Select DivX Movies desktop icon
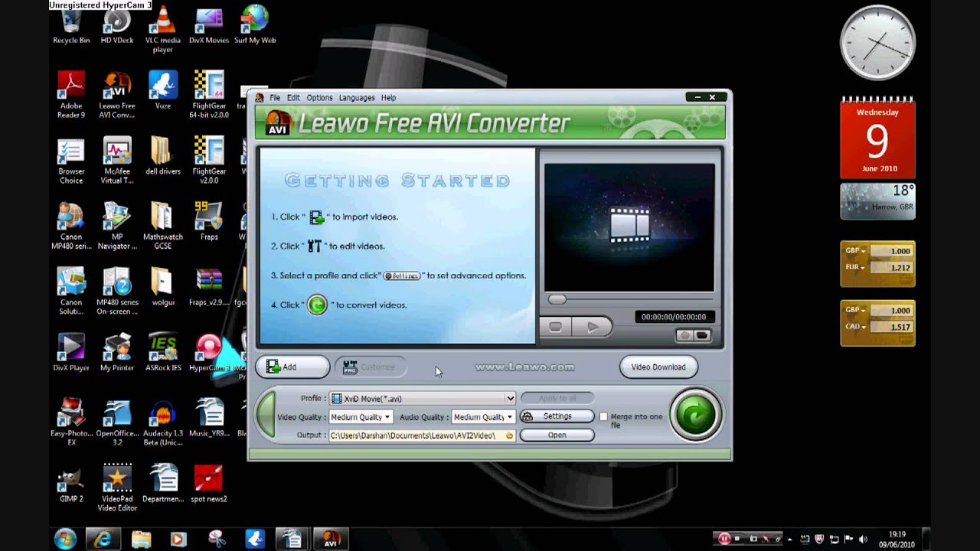The width and height of the screenshot is (980, 551). [209, 25]
